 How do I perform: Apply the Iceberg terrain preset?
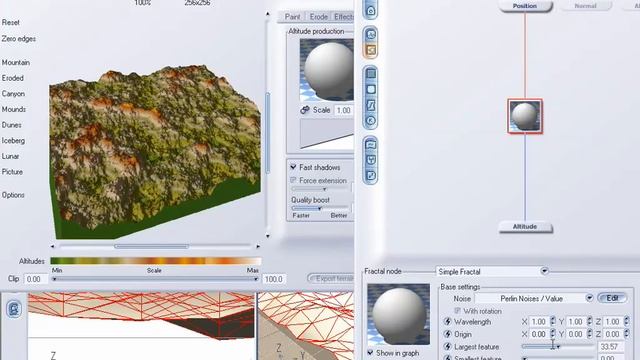[x=13, y=140]
